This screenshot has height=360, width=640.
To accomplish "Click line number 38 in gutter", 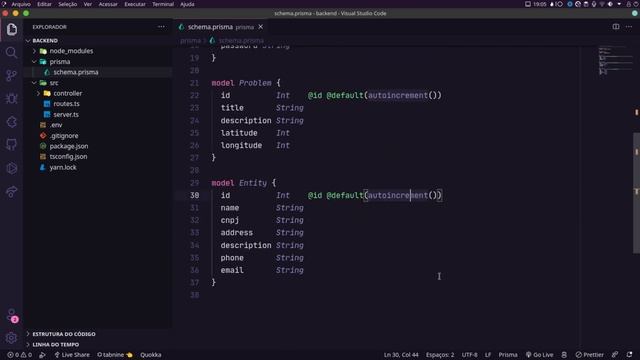I will (x=194, y=295).
